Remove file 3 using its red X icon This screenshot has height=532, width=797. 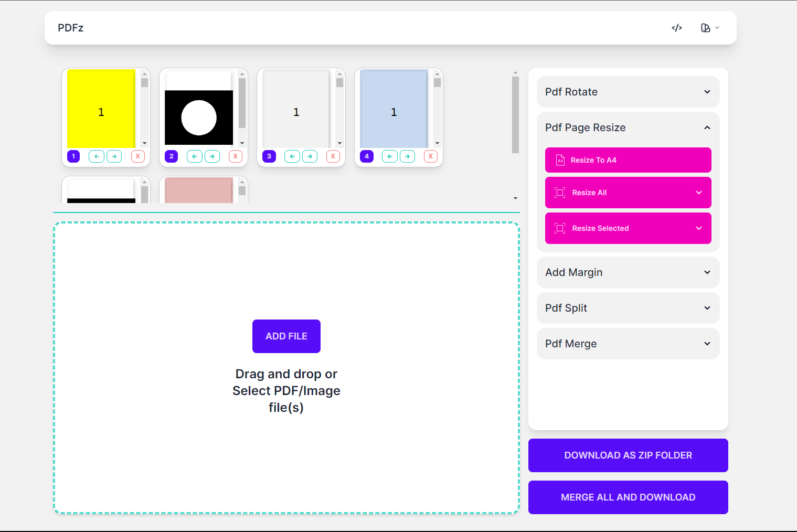[x=333, y=156]
